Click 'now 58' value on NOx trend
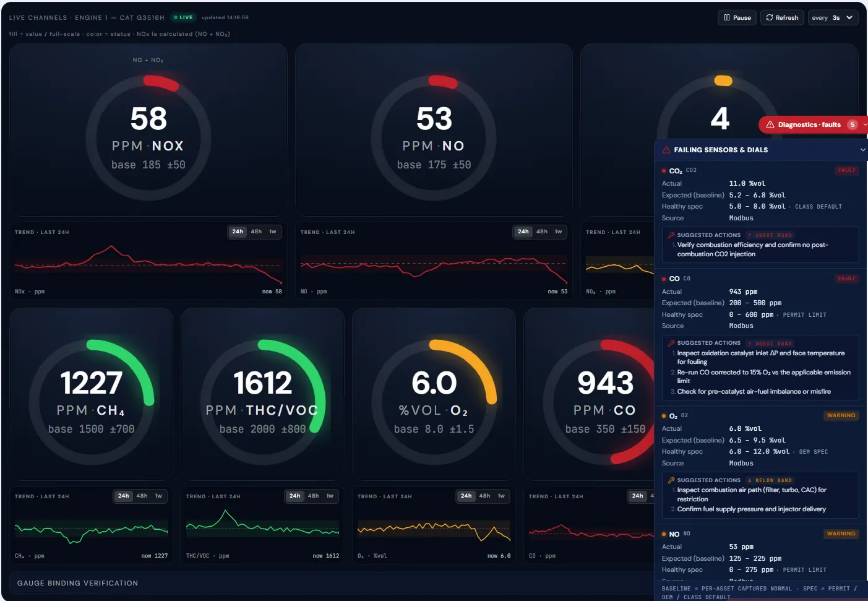 pos(272,292)
